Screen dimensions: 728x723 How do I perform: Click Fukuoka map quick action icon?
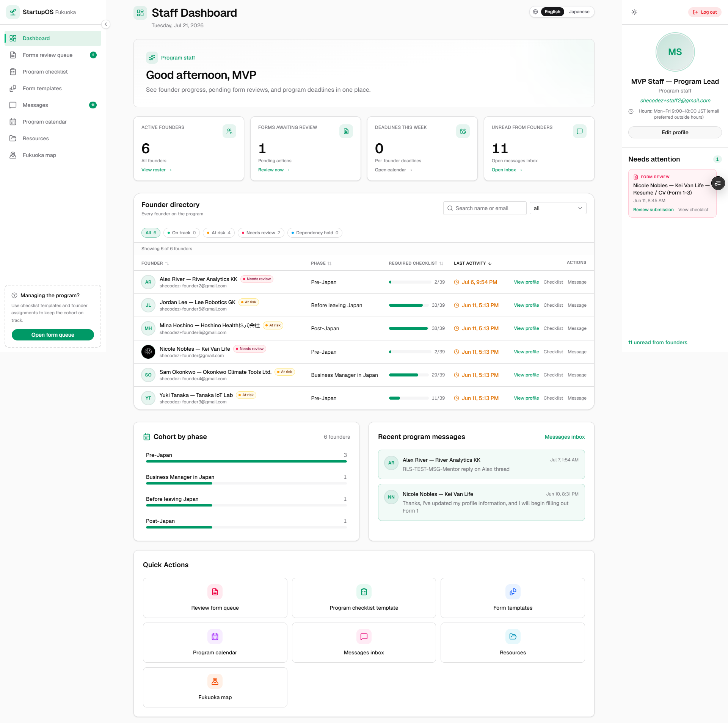click(x=215, y=681)
